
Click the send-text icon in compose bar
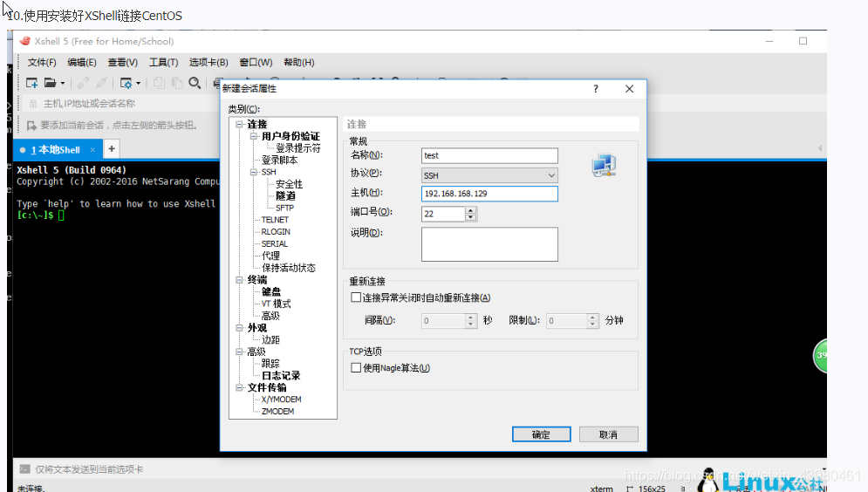(24, 469)
